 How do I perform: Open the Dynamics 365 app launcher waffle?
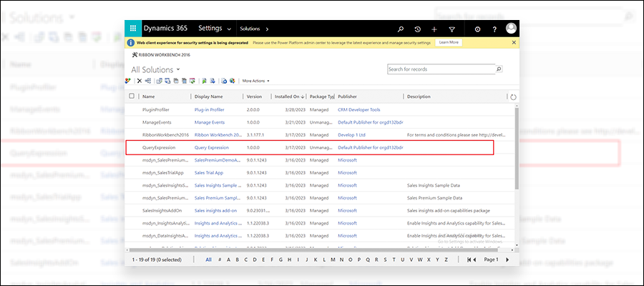point(132,29)
